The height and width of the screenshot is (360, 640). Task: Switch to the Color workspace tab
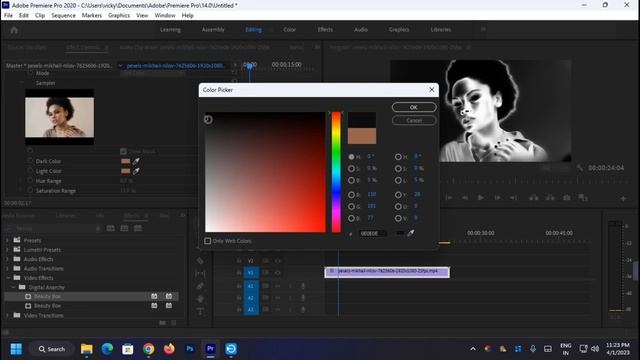[289, 30]
